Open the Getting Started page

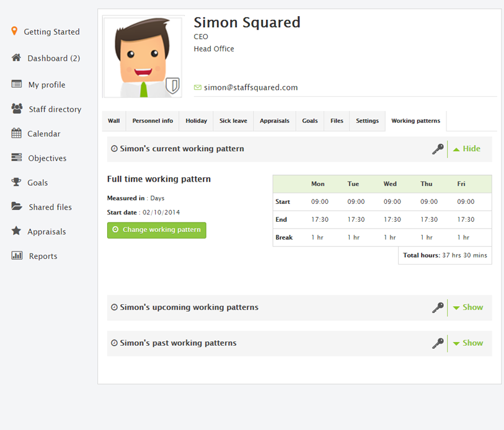(51, 32)
